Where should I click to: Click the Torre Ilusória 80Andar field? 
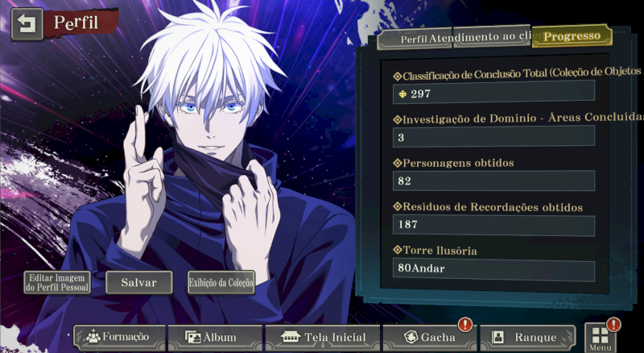tap(493, 269)
